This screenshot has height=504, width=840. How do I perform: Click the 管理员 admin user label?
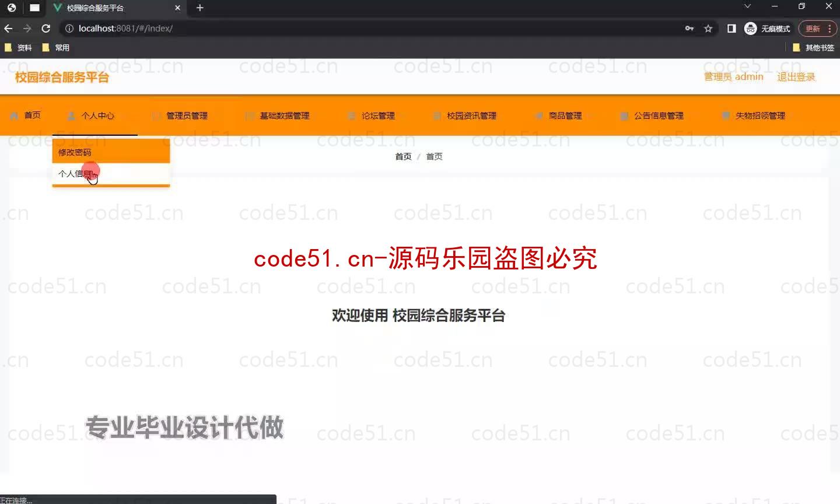coord(733,77)
